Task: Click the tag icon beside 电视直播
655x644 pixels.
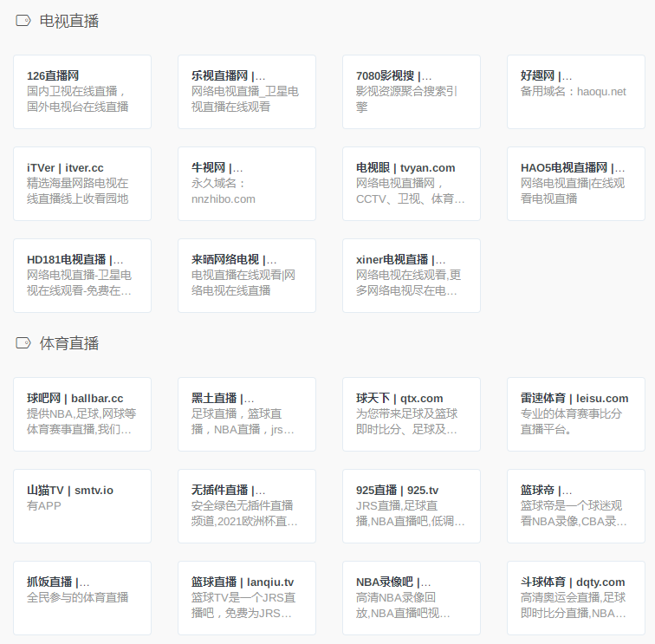Action: (x=23, y=21)
